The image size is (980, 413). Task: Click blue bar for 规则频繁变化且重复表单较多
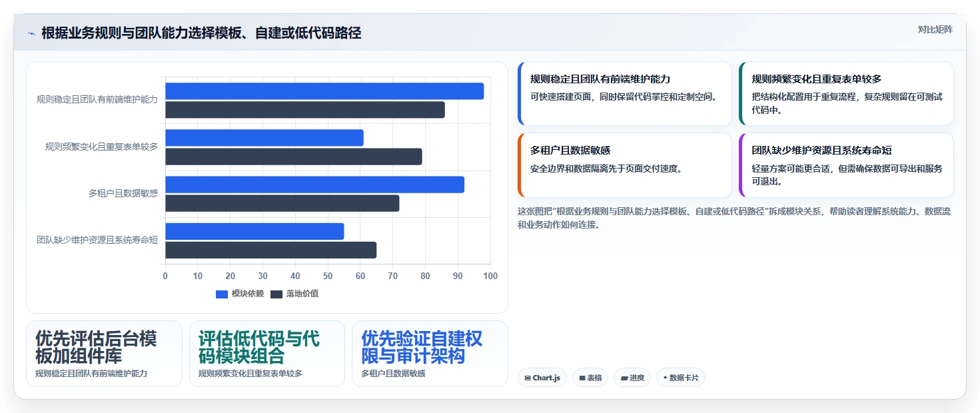[x=264, y=138]
